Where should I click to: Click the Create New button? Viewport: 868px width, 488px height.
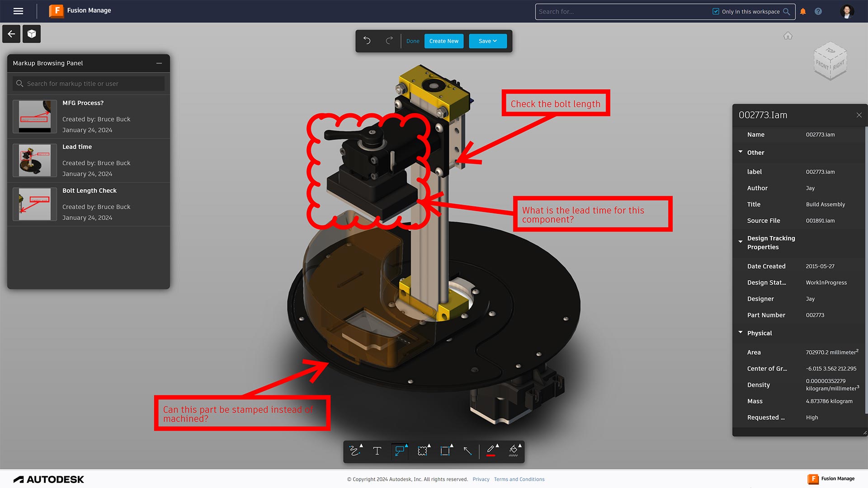tap(443, 41)
